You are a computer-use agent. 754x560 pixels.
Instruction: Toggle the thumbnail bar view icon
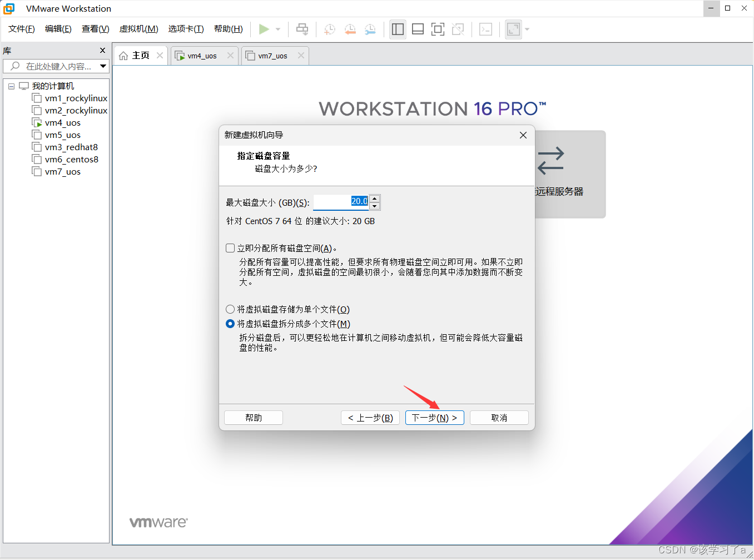coord(418,29)
